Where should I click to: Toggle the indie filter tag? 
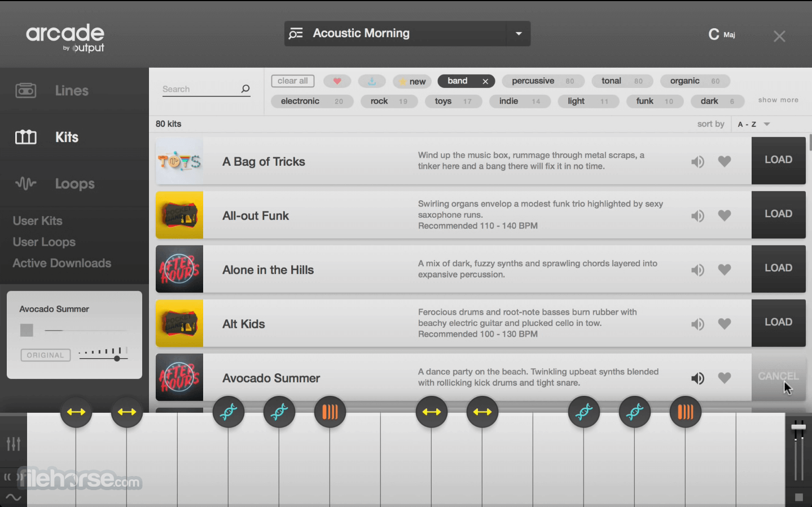(520, 102)
